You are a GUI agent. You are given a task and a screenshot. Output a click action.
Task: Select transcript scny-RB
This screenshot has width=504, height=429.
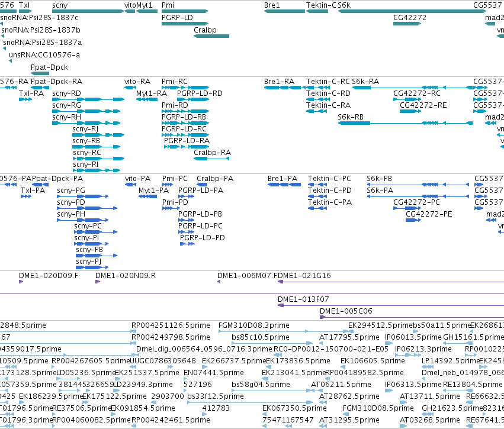coord(97,147)
